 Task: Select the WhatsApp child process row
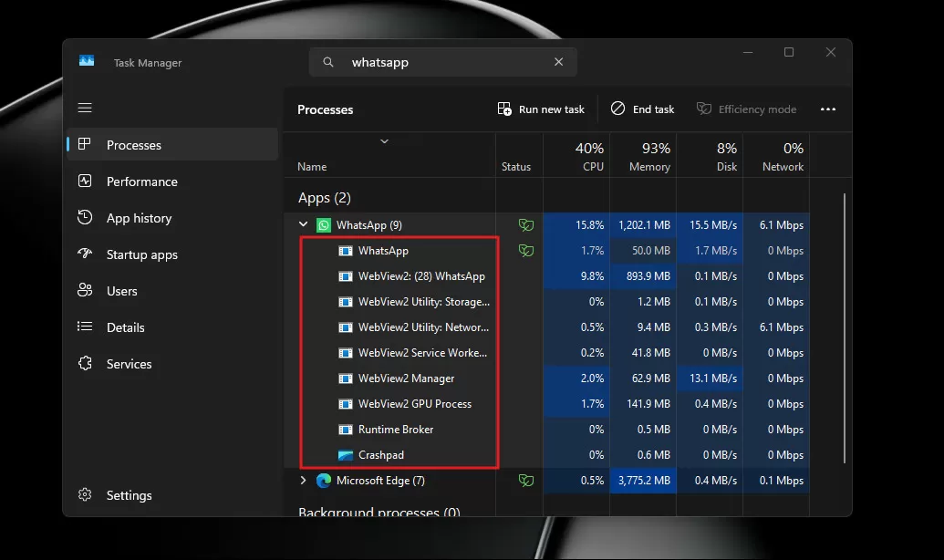tap(546, 251)
